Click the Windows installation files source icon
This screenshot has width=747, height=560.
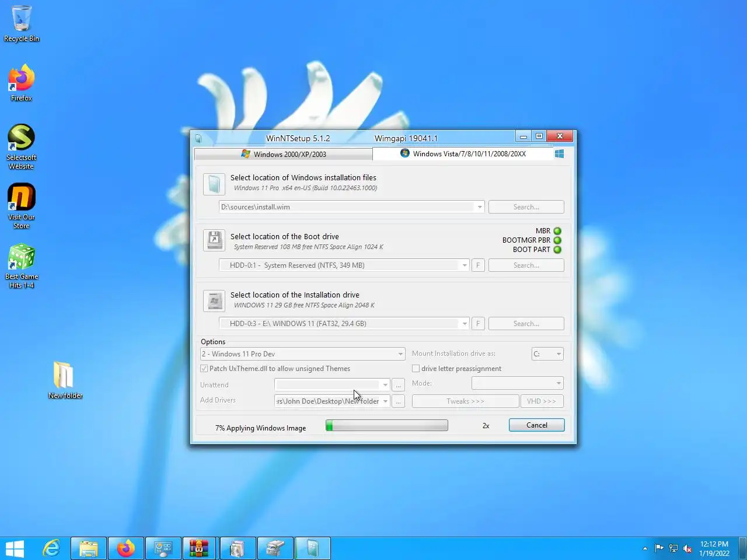[x=214, y=184]
